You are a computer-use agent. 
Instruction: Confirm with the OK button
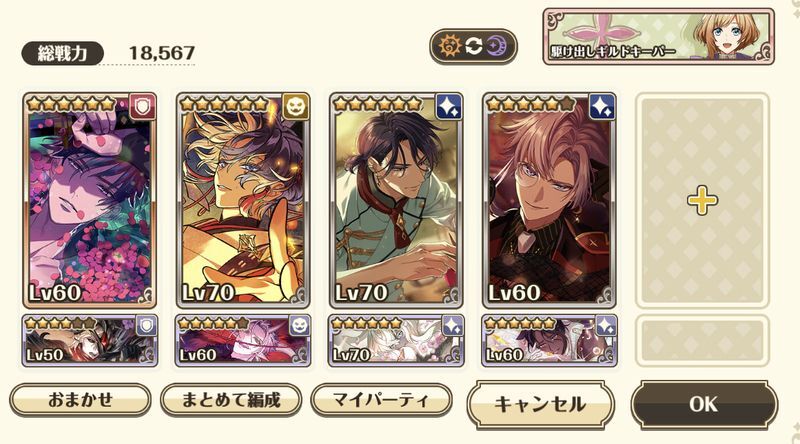click(x=704, y=404)
